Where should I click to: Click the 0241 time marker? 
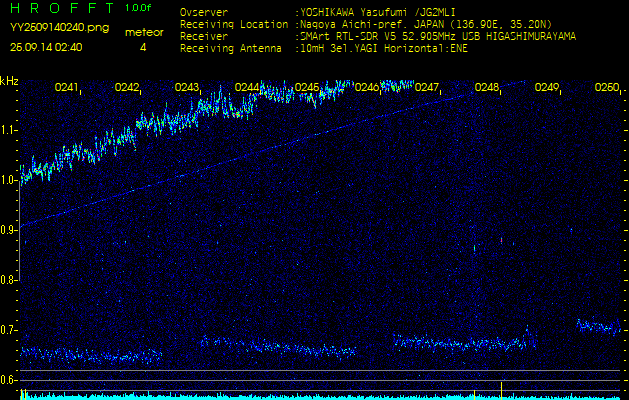click(67, 88)
